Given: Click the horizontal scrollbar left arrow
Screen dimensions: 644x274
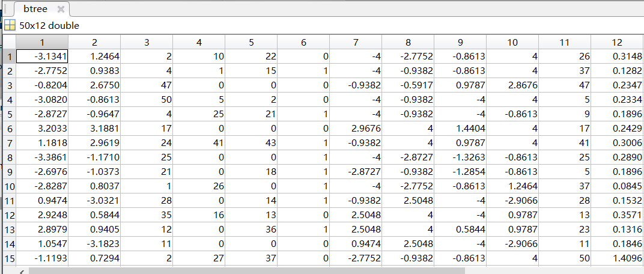Looking at the screenshot, I should pos(22,272).
